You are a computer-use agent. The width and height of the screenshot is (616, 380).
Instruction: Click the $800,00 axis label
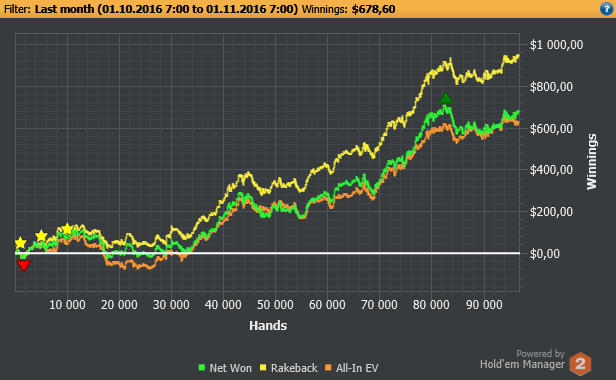coord(551,86)
